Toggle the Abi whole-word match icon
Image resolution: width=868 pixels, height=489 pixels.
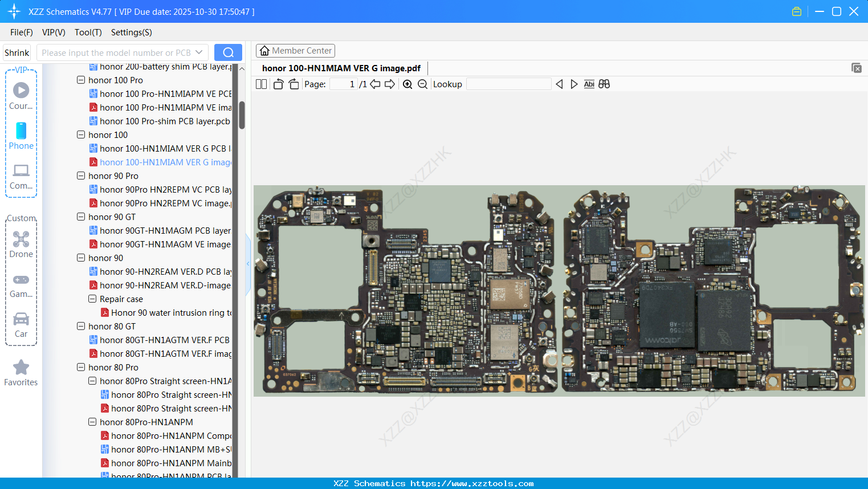pos(589,84)
